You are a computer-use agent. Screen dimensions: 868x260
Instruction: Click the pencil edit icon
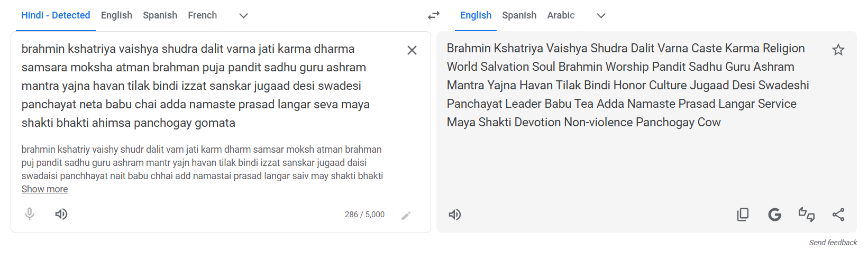[x=406, y=216]
